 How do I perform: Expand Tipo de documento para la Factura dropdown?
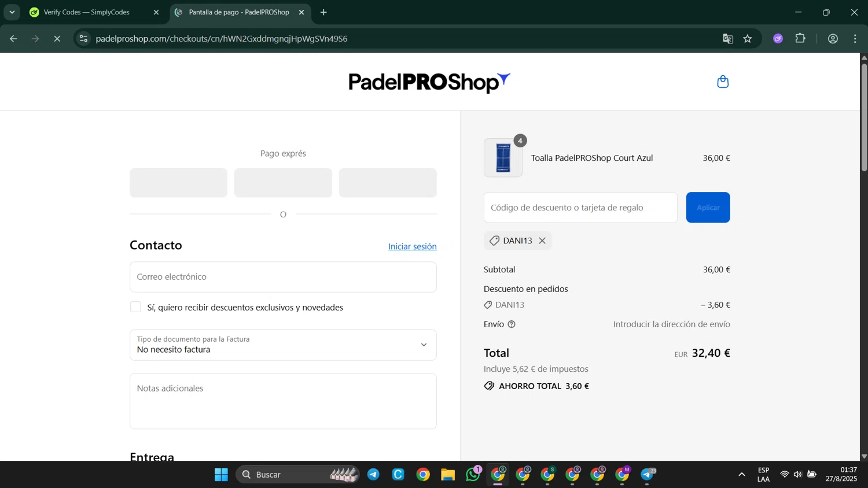[x=283, y=345]
